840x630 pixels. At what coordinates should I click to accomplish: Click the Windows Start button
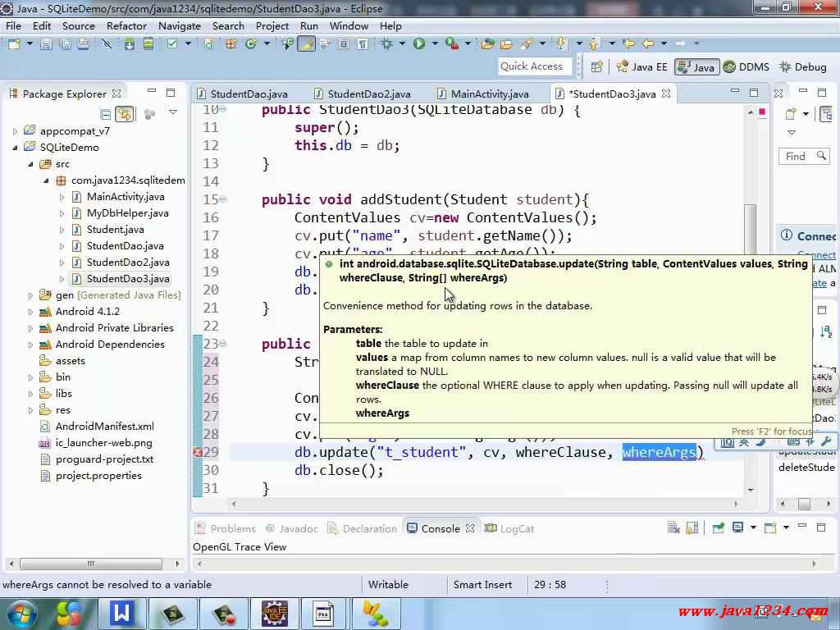21,614
